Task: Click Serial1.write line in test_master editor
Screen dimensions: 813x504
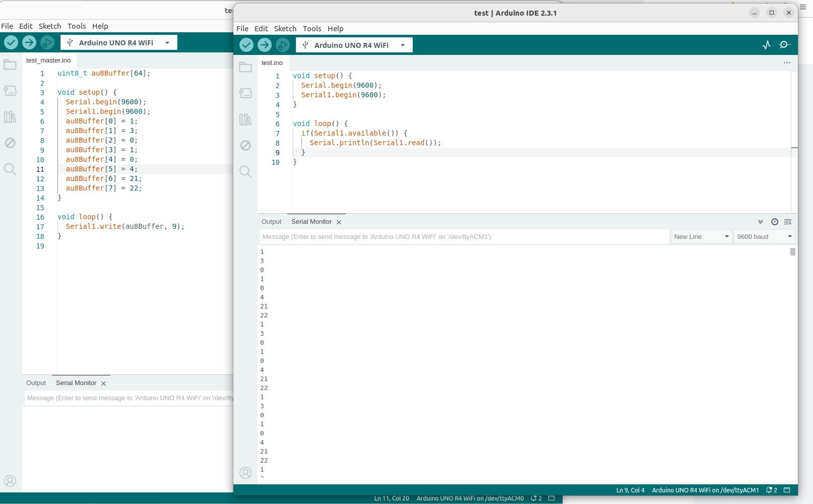Action: click(x=125, y=226)
